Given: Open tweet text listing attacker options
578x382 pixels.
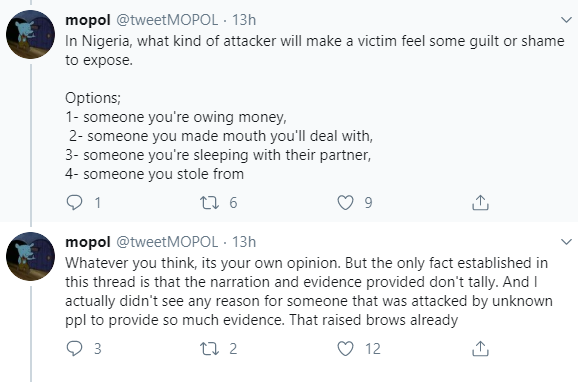Looking at the screenshot, I should coord(314,107).
